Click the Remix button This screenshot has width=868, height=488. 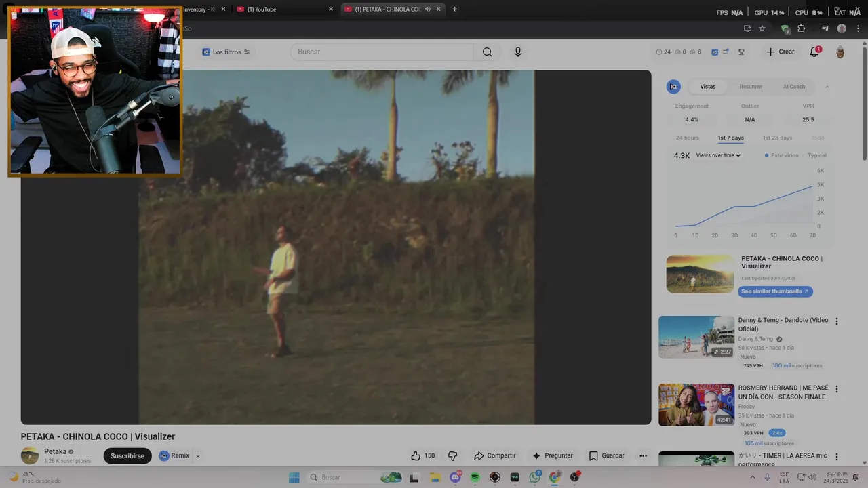174,455
